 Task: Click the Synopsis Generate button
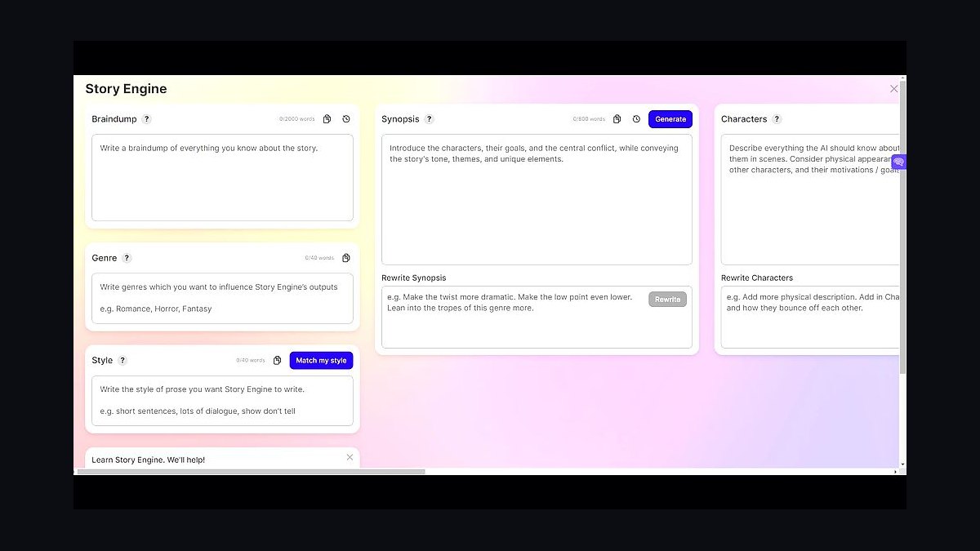click(x=670, y=119)
